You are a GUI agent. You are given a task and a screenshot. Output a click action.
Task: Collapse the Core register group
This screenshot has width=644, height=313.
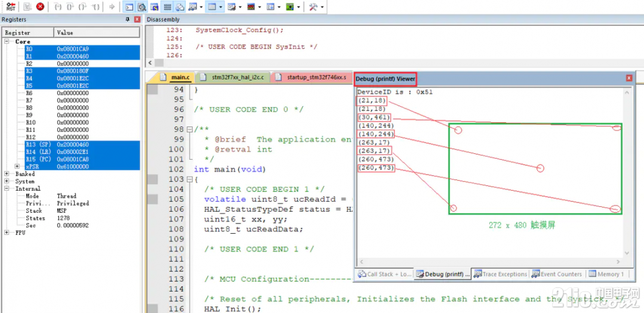7,41
